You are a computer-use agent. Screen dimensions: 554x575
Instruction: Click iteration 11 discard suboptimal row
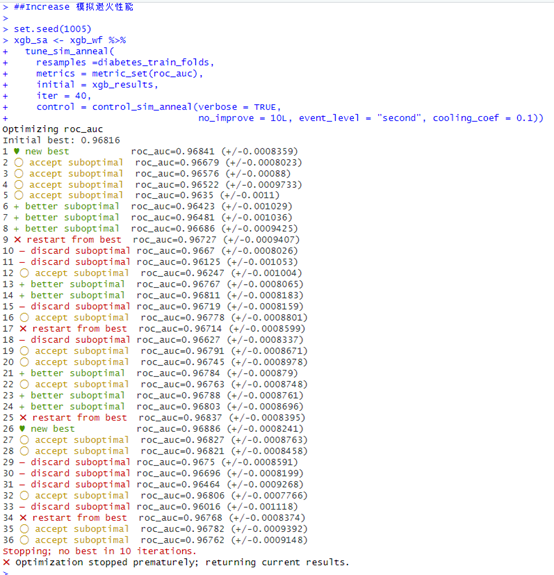pos(150,262)
